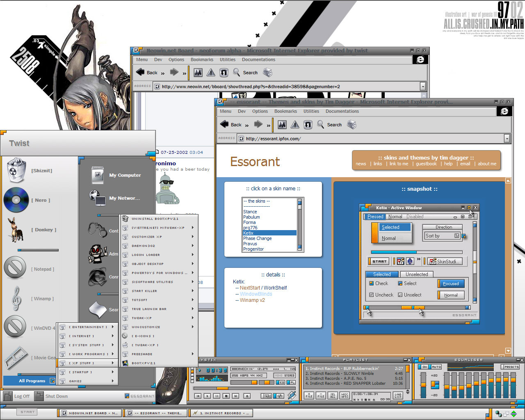
Task: Open Documentations menu in Essorant window
Action: pos(342,111)
